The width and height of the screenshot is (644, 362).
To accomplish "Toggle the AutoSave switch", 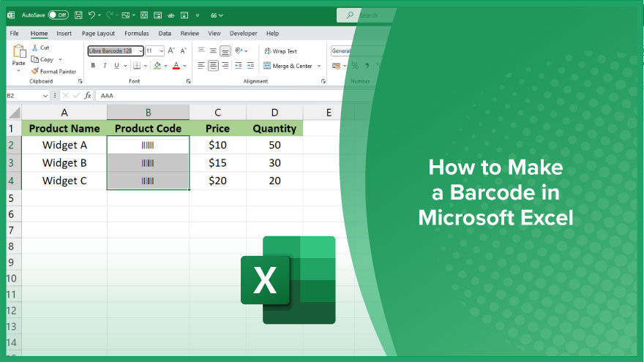I will 59,15.
